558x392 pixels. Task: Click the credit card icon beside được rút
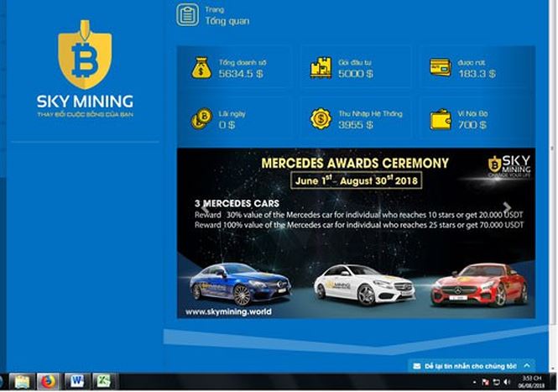441,67
